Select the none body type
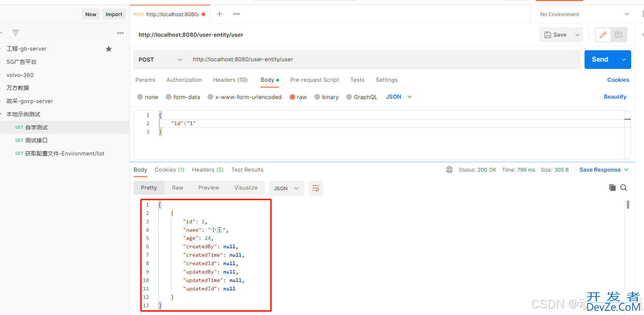Screen dimensions: 644x315 coord(148,97)
